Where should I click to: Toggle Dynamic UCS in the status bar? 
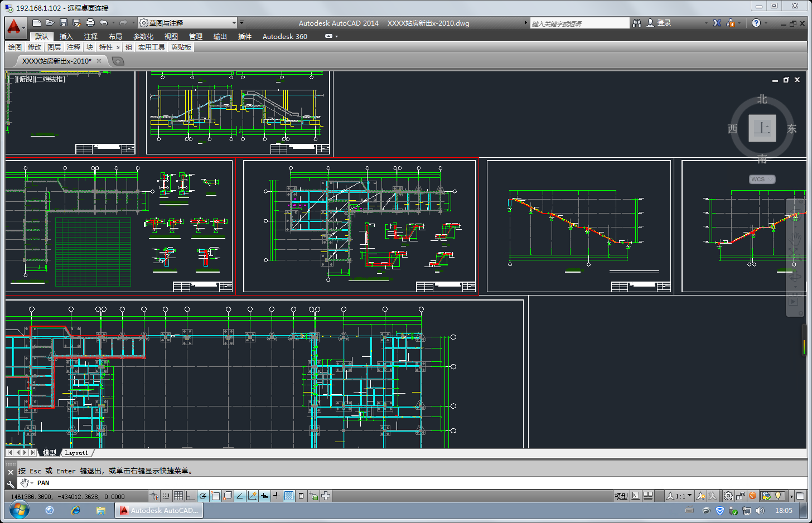[x=252, y=496]
